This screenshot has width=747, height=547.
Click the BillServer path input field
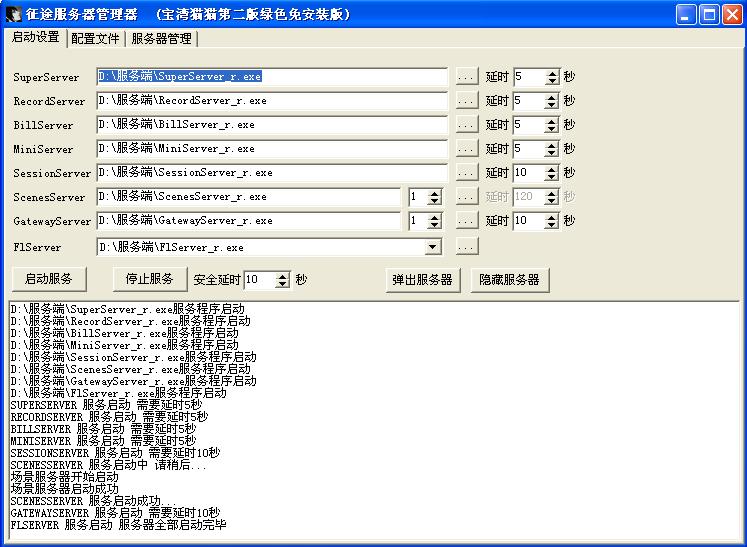(x=272, y=124)
